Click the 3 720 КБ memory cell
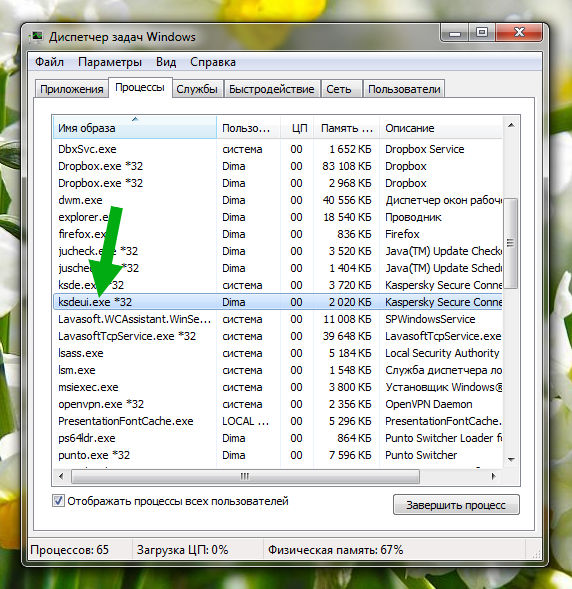Viewport: 572px width, 589px height. pyautogui.click(x=350, y=285)
